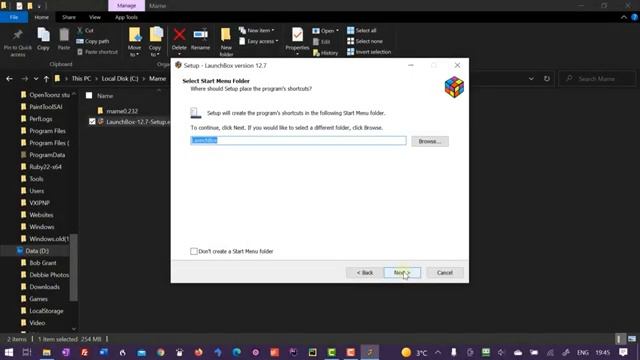
Task: Open the Easy access dropdown
Action: pyautogui.click(x=259, y=41)
